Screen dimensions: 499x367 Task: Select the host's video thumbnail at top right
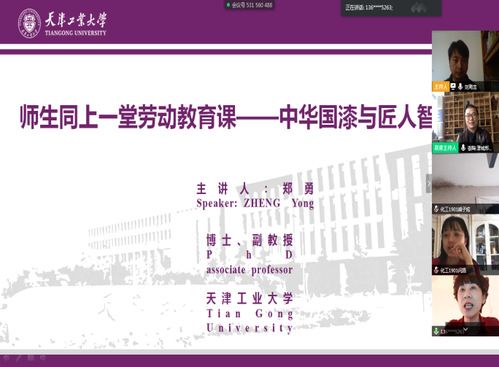pos(465,61)
